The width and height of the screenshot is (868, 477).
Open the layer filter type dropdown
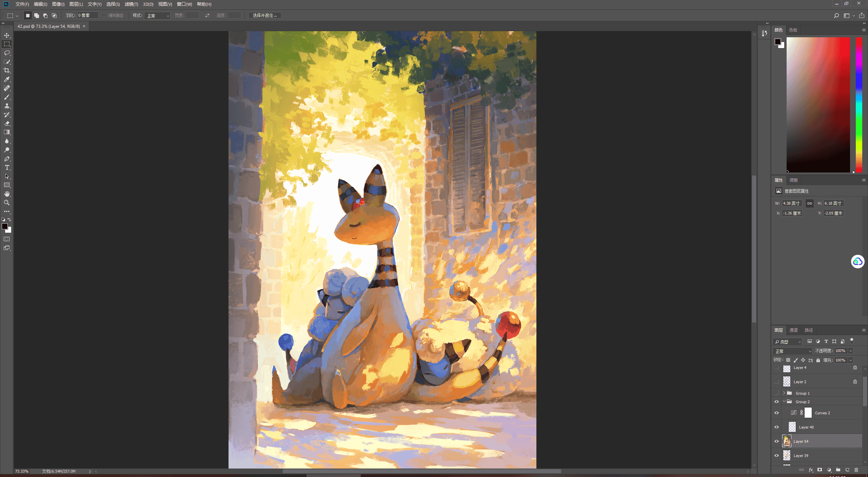(x=787, y=341)
